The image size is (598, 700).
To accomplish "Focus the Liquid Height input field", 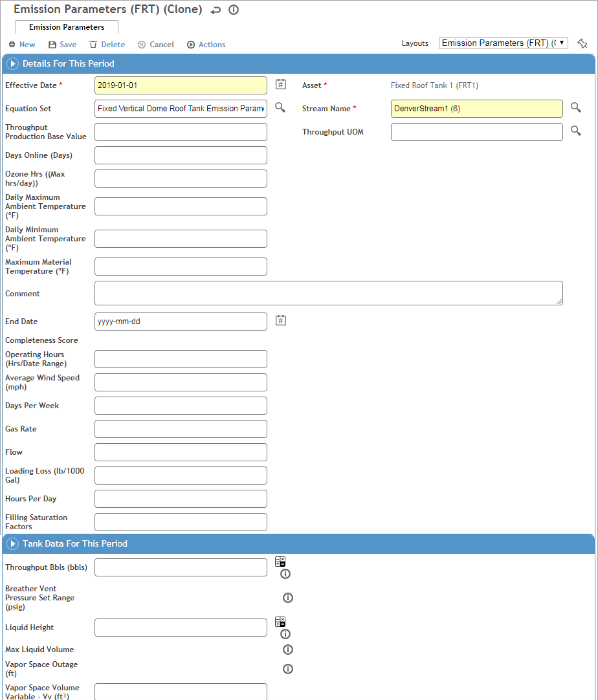I will click(x=181, y=628).
